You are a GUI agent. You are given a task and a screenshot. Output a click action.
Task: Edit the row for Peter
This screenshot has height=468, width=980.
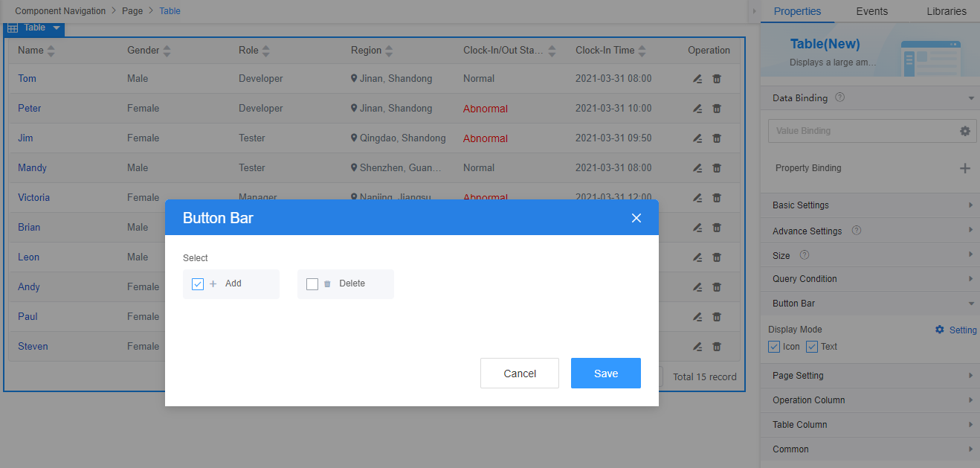click(x=697, y=109)
